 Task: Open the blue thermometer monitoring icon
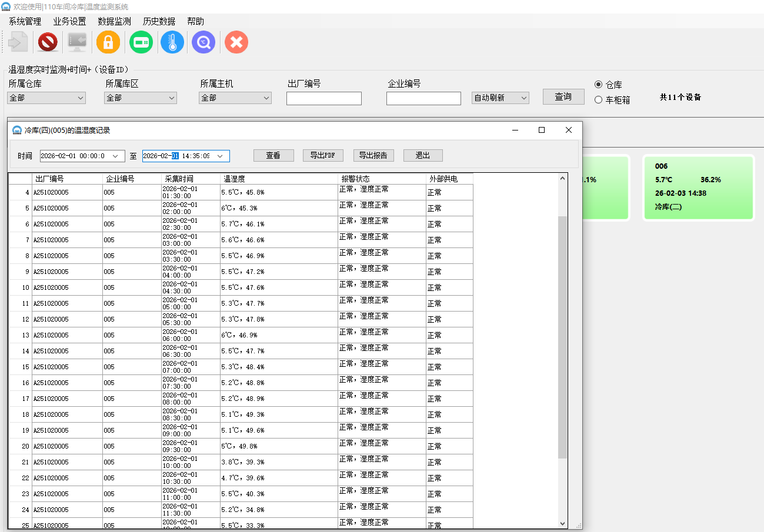[172, 42]
